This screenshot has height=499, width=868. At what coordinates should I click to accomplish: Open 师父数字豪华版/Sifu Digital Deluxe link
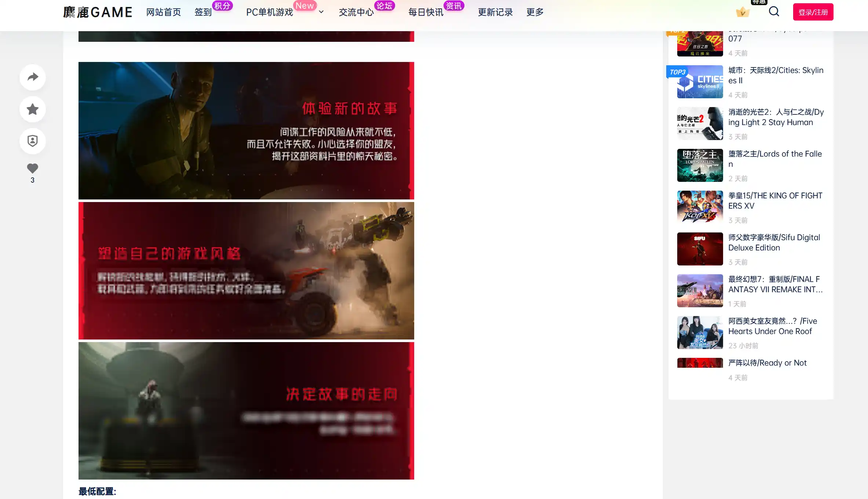click(x=774, y=242)
